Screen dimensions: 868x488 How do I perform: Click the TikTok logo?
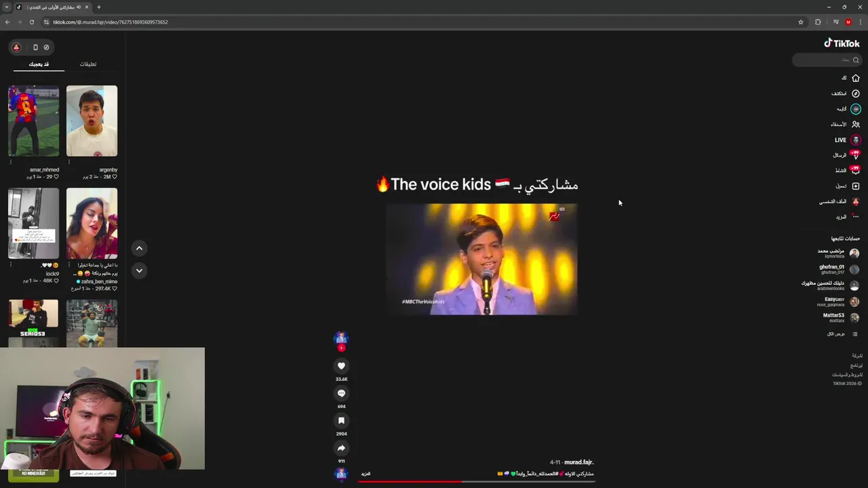842,43
